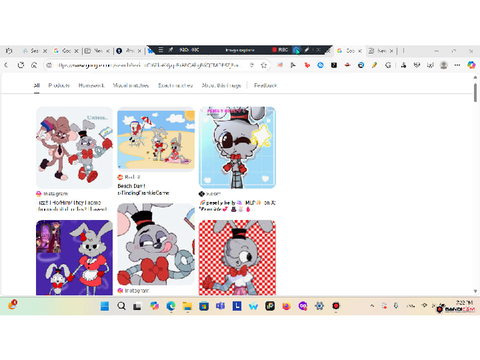Image resolution: width=480 pixels, height=360 pixels.
Task: Refresh the page with the reload icon
Action: 21,65
